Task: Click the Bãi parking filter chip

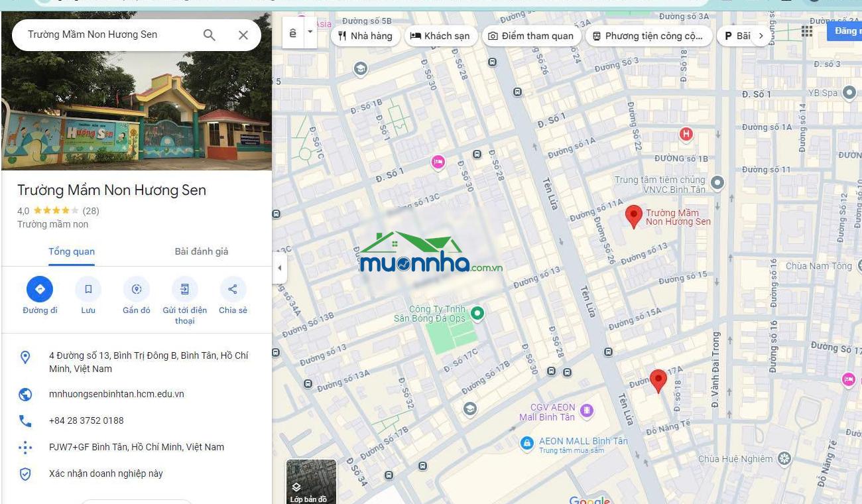Action: click(x=737, y=36)
